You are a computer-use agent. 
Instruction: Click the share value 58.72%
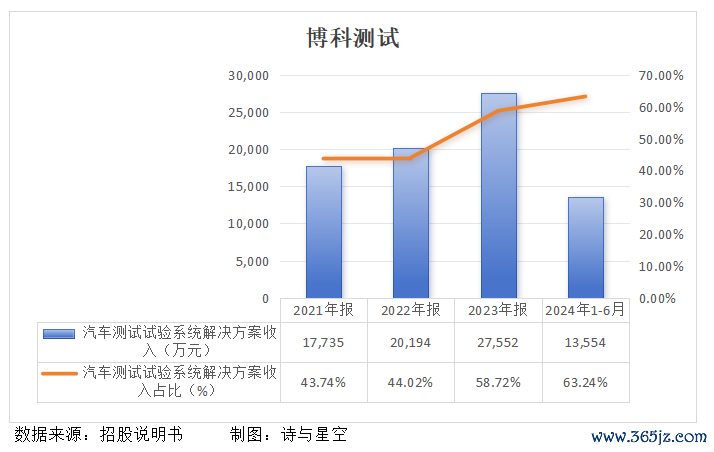pyautogui.click(x=498, y=382)
